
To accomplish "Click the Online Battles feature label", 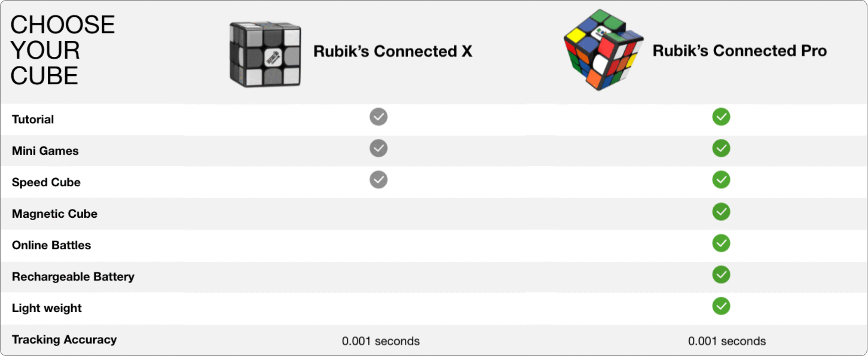I will 51,245.
